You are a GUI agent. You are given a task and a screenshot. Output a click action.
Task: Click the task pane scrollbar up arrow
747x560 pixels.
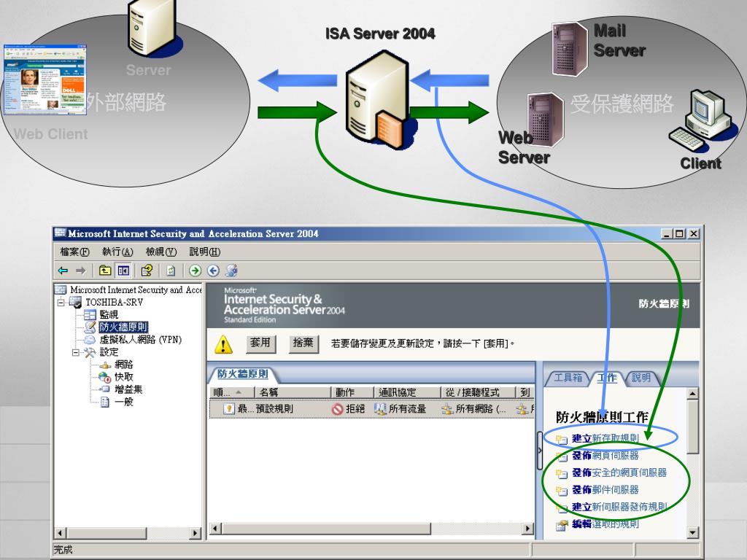click(x=693, y=393)
